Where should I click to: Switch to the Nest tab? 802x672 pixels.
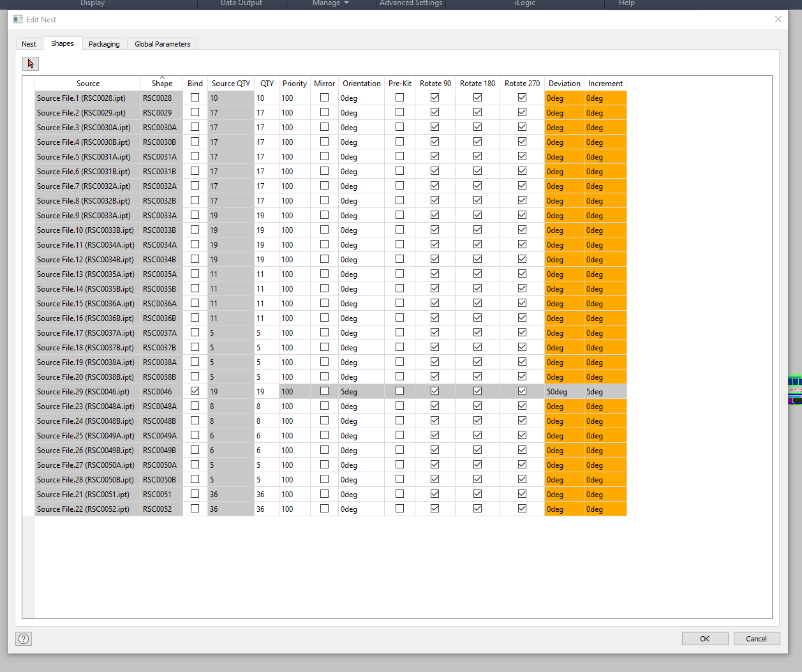tap(29, 43)
